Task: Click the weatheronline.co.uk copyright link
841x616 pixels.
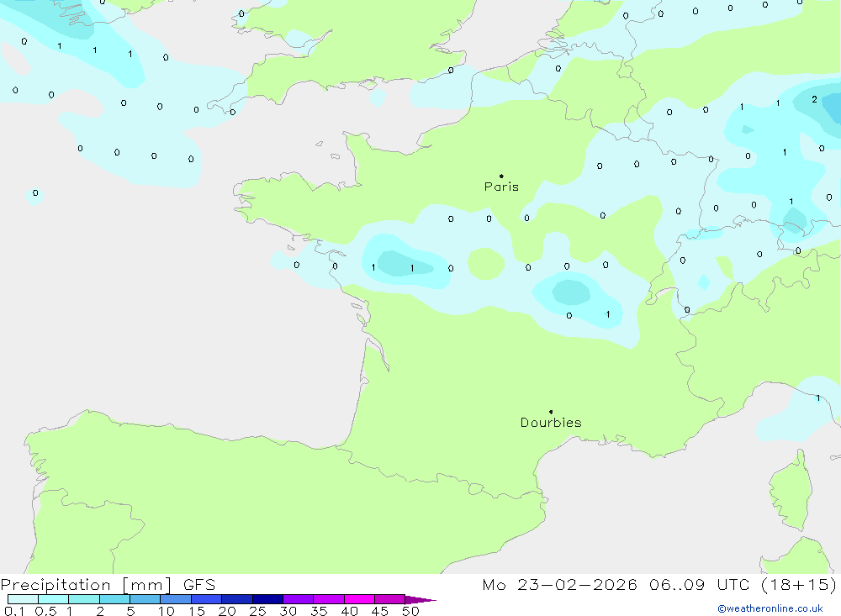Action: [x=770, y=608]
